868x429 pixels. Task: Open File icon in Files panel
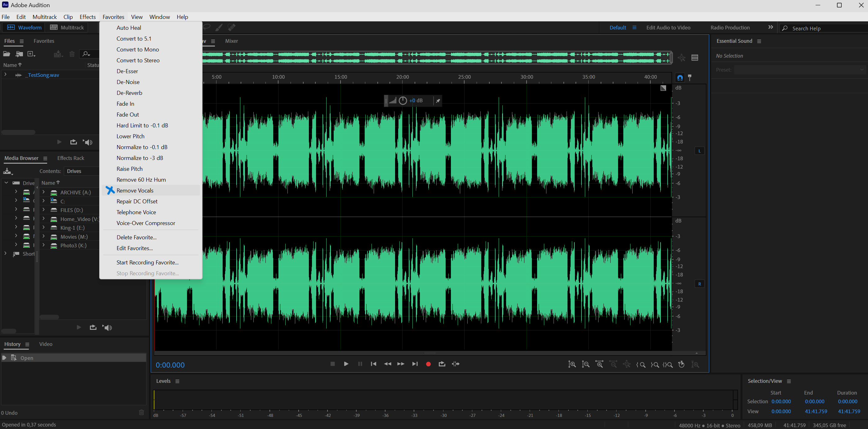[7, 54]
